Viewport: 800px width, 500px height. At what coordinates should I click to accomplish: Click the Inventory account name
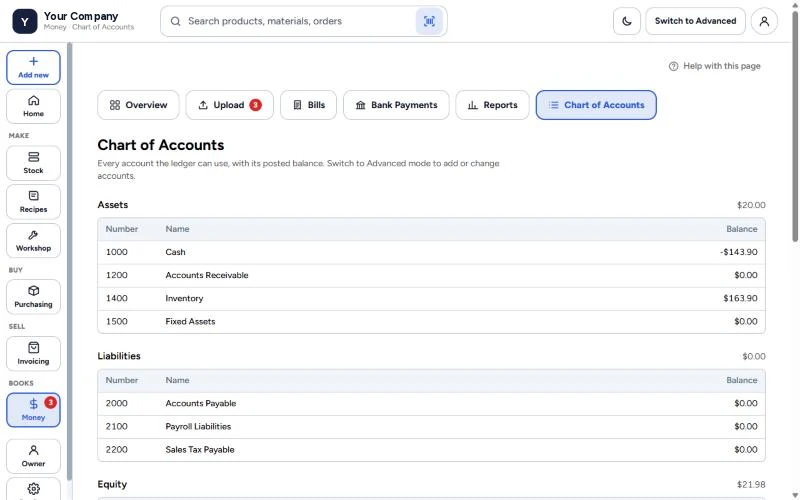click(184, 298)
